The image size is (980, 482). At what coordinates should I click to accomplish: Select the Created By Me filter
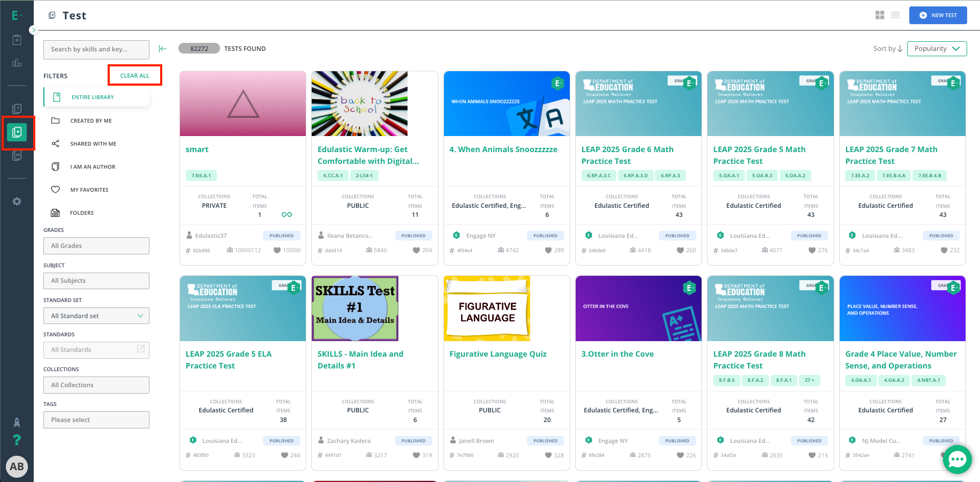(x=91, y=121)
